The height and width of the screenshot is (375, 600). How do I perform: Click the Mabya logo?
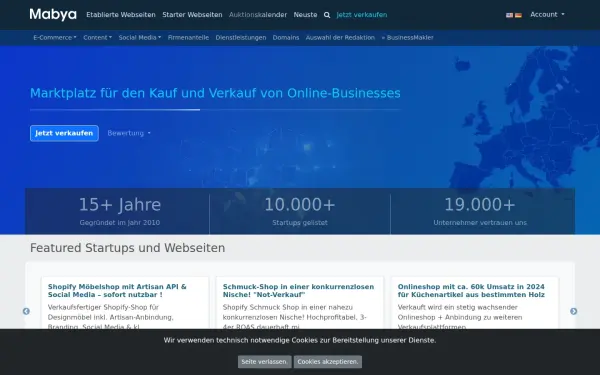53,15
